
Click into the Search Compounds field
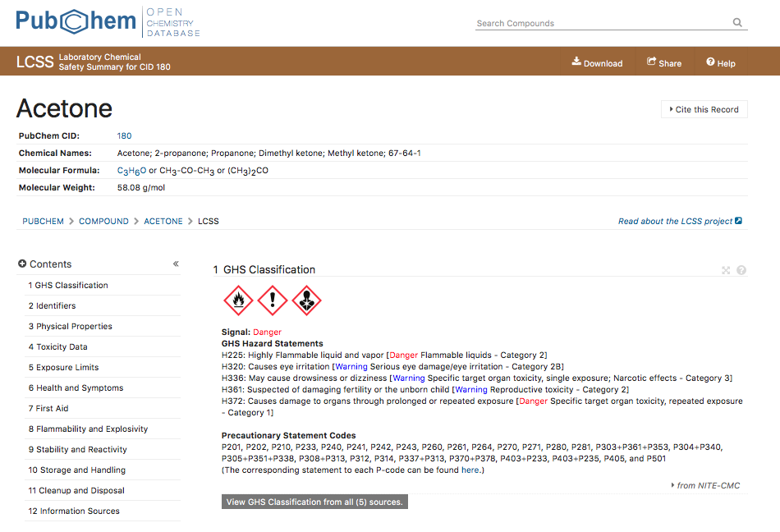coord(603,23)
